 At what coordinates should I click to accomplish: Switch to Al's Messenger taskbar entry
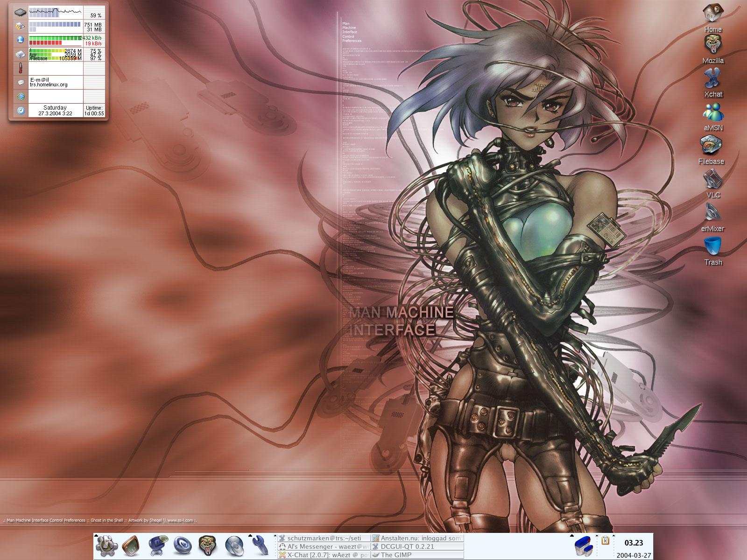(324, 546)
